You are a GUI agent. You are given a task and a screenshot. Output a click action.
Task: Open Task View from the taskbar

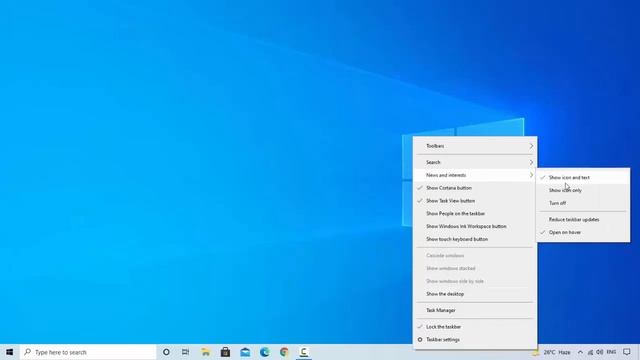(x=185, y=352)
